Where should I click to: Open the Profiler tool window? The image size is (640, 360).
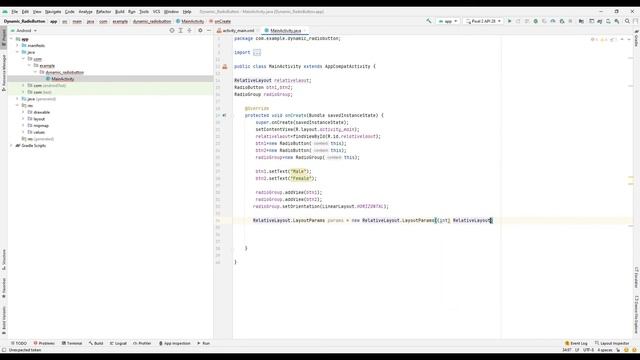[142, 343]
